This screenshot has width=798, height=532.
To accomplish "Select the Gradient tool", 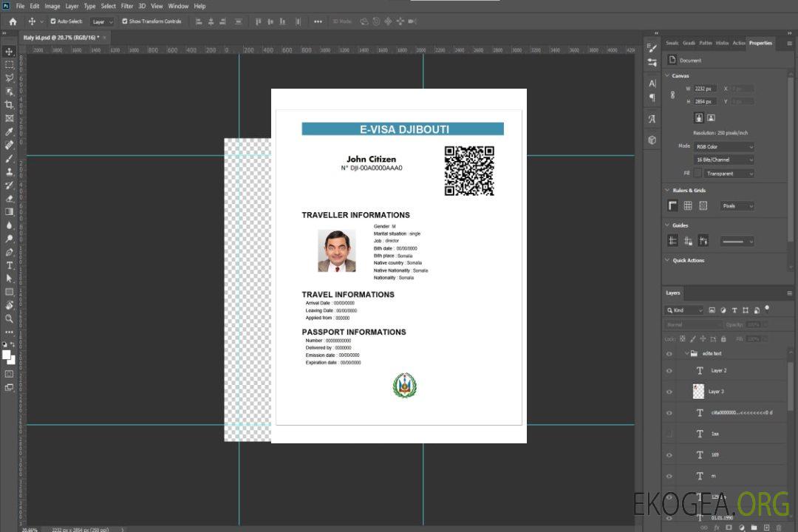I will [x=9, y=212].
